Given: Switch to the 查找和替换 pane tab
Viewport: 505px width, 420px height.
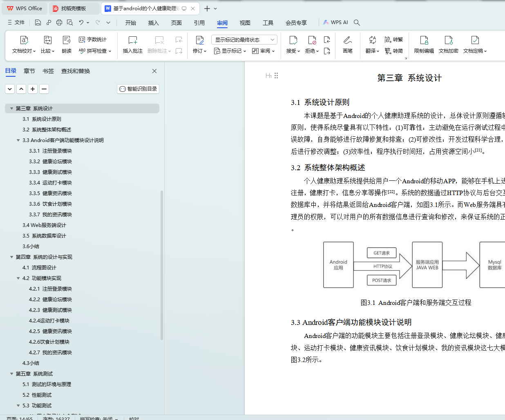Looking at the screenshot, I should click(x=76, y=71).
